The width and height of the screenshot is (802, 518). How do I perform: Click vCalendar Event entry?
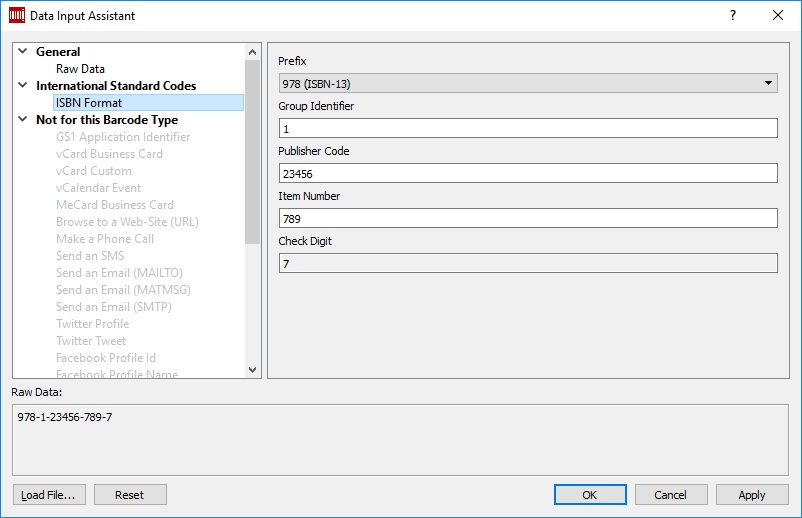coord(98,188)
